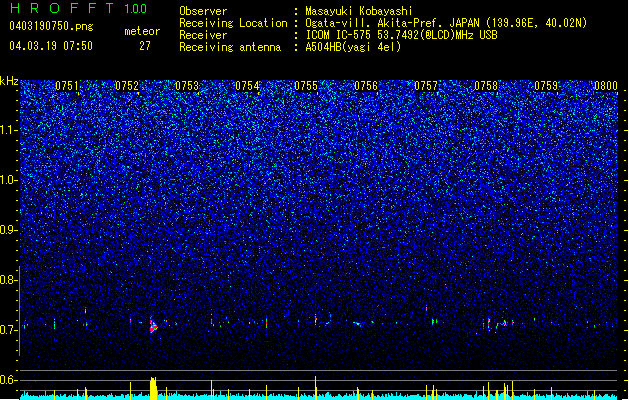Click the 1.0 kHz axis label
629x400 pixels.
point(9,180)
